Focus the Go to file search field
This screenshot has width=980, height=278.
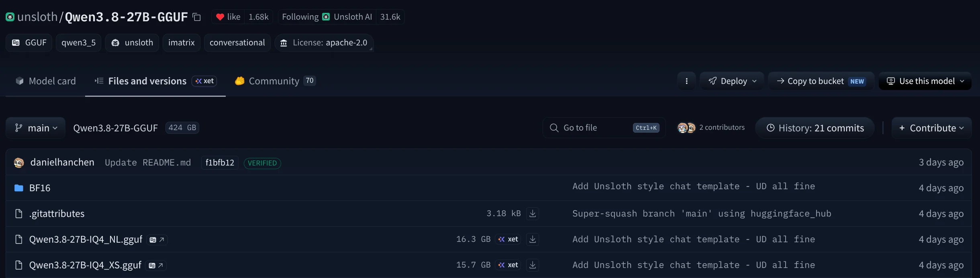(604, 128)
